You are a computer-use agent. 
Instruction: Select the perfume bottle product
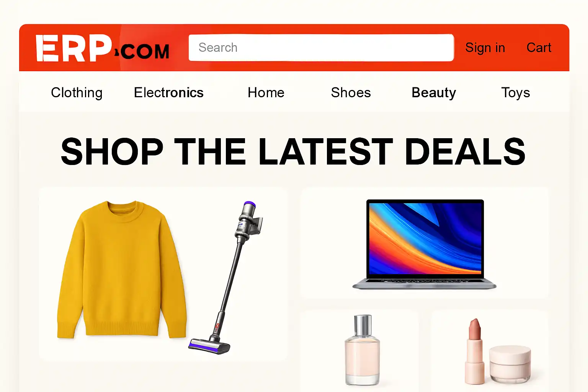pos(362,350)
